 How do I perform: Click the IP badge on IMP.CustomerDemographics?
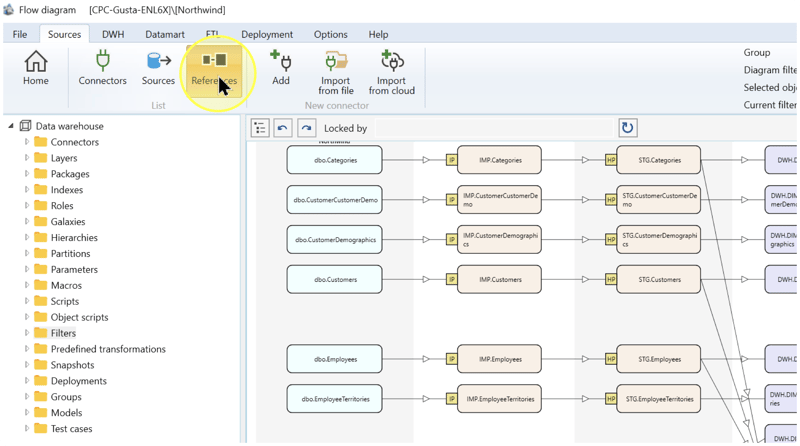[x=452, y=240]
